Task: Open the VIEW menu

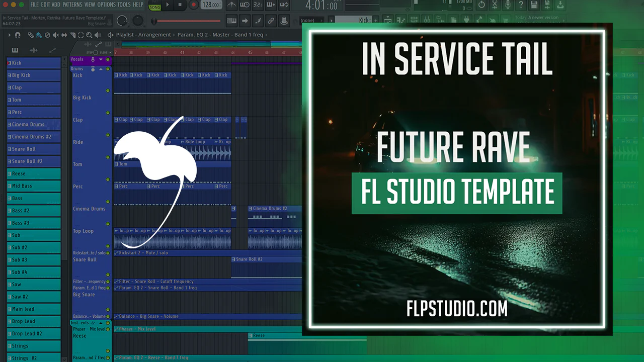Action: (90, 5)
